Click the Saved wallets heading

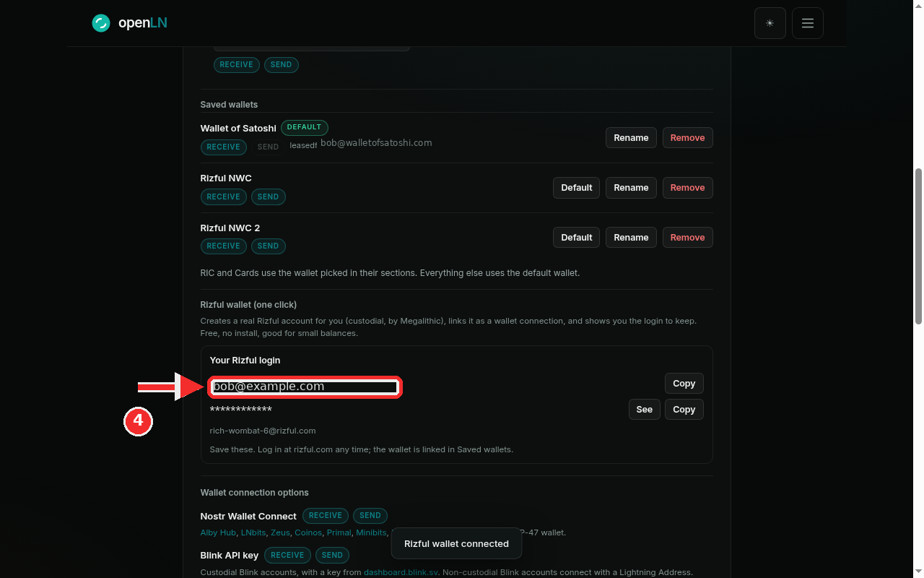tap(229, 105)
